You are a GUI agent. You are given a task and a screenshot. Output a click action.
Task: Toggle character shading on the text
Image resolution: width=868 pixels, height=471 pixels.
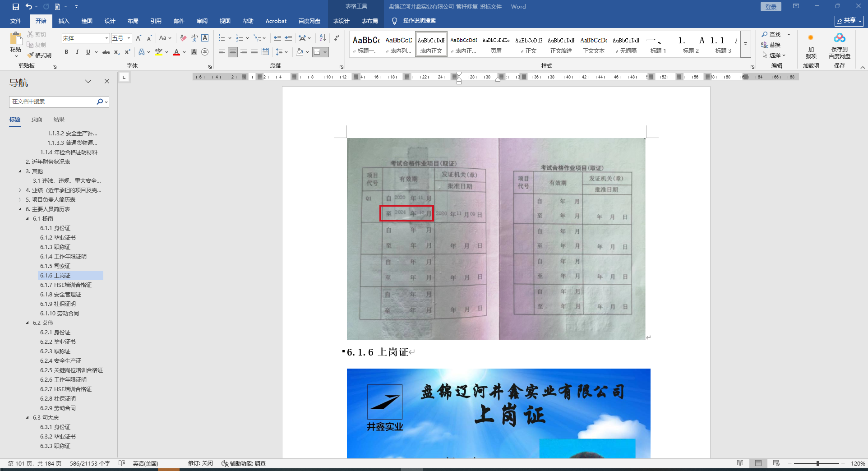pos(194,52)
